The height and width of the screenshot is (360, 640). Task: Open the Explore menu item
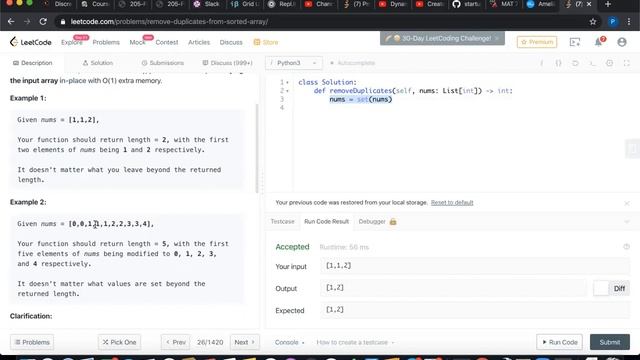pyautogui.click(x=71, y=42)
